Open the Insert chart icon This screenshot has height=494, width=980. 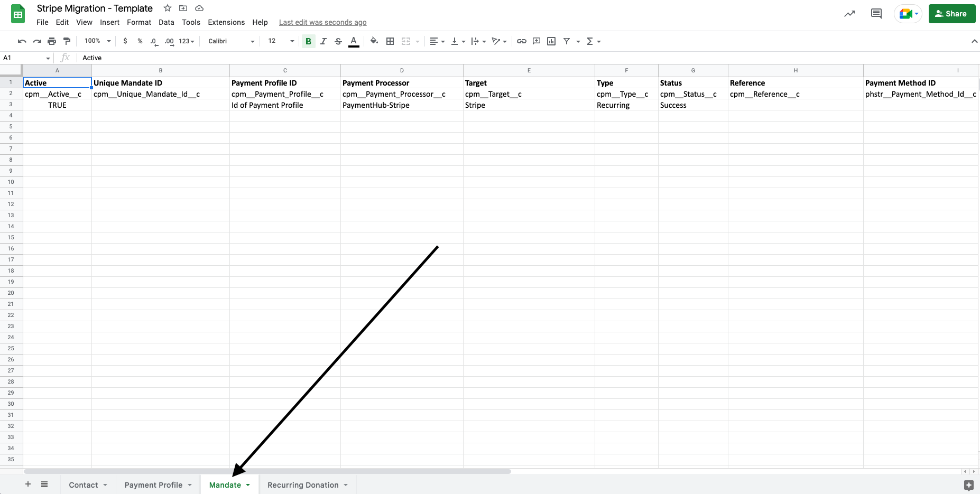551,41
